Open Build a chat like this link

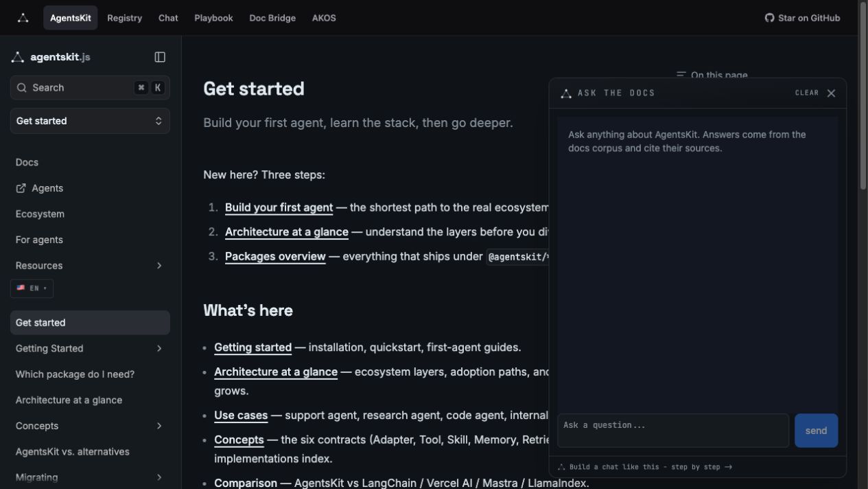pyautogui.click(x=644, y=467)
